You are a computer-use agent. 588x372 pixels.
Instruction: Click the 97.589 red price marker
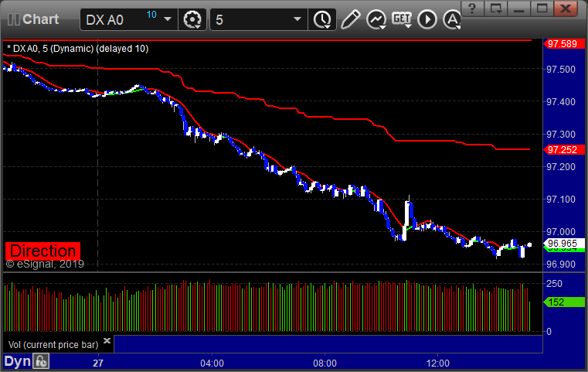point(563,44)
